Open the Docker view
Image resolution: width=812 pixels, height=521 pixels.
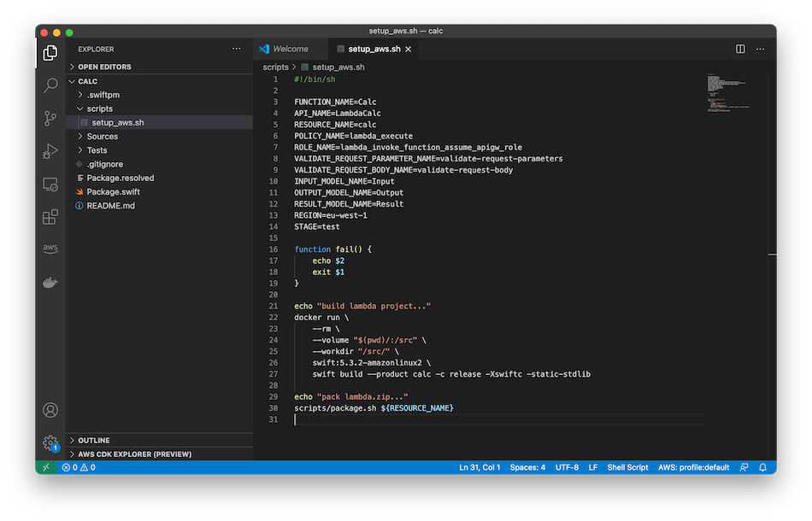click(x=50, y=283)
